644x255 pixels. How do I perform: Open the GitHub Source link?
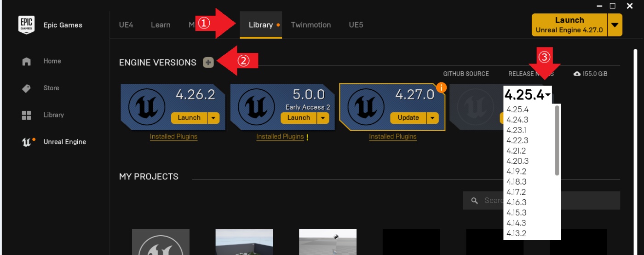pos(466,74)
